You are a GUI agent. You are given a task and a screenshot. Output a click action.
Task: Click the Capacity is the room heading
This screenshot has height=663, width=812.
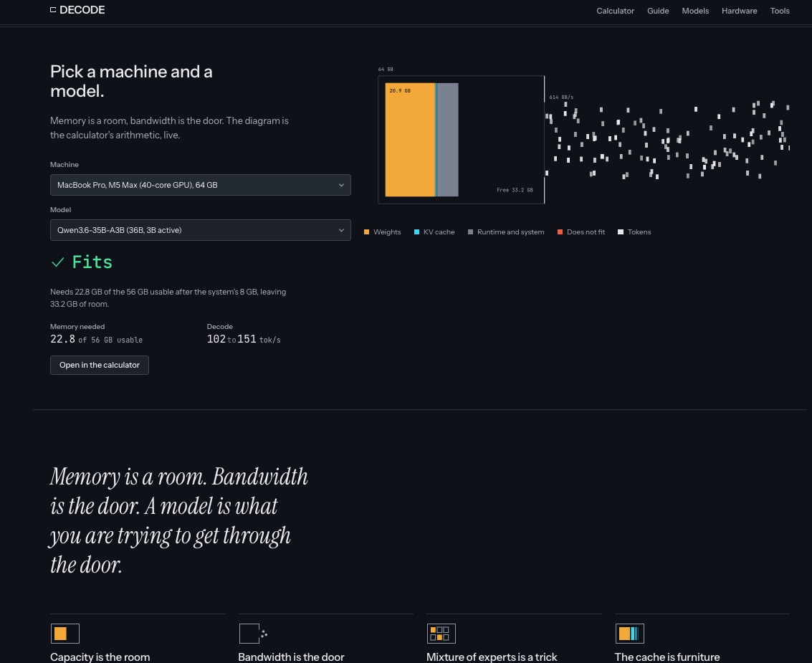tap(100, 657)
